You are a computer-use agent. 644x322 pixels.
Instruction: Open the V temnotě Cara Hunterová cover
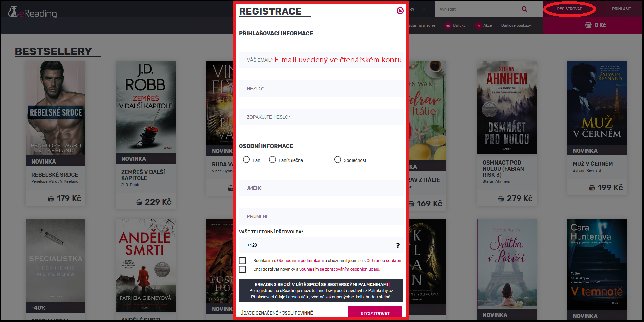tap(597, 264)
